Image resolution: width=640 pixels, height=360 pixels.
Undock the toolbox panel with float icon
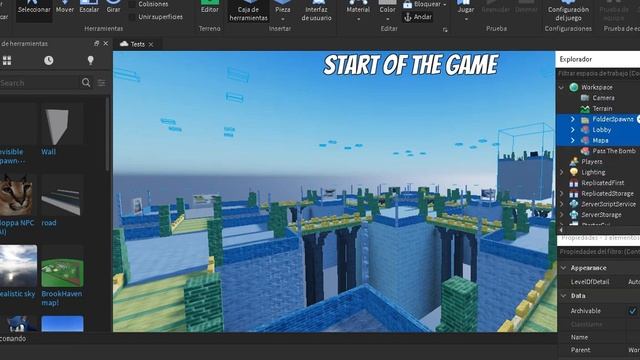coord(97,44)
